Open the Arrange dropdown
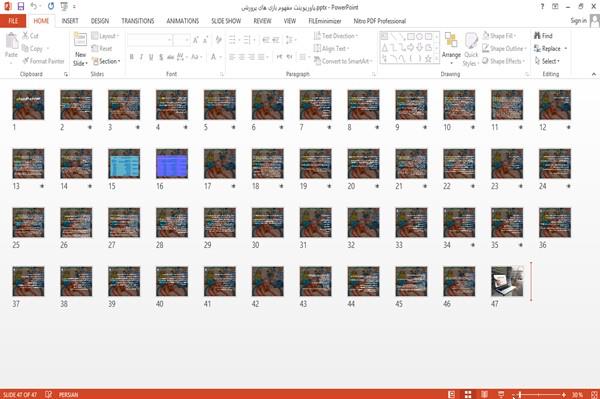600x399 pixels. pyautogui.click(x=451, y=48)
